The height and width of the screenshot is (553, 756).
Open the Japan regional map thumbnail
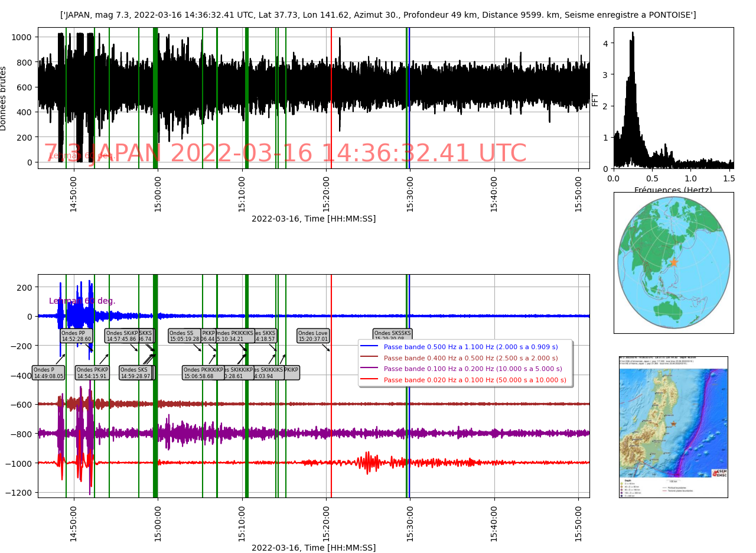673,427
